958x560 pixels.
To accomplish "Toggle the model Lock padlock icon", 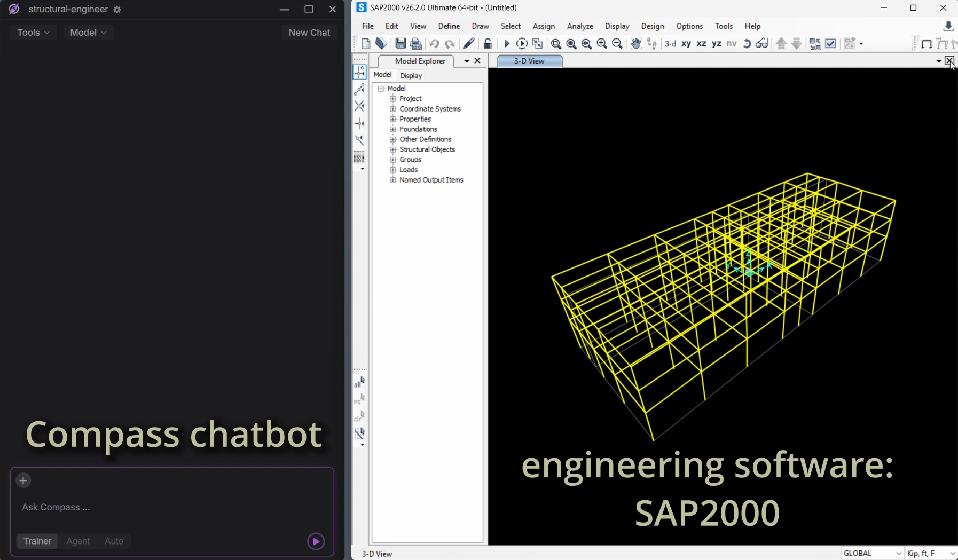I will 488,44.
